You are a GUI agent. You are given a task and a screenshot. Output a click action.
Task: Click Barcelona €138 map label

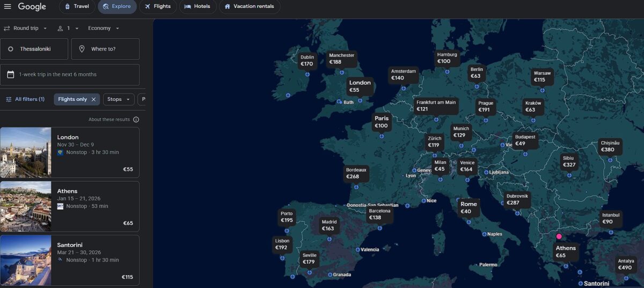[x=379, y=214]
